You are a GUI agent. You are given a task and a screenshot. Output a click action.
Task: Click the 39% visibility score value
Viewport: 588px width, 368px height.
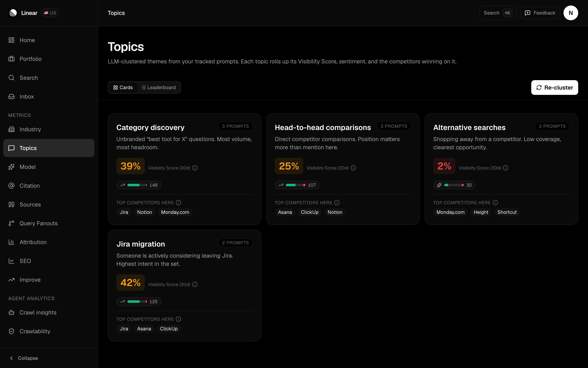pyautogui.click(x=130, y=166)
